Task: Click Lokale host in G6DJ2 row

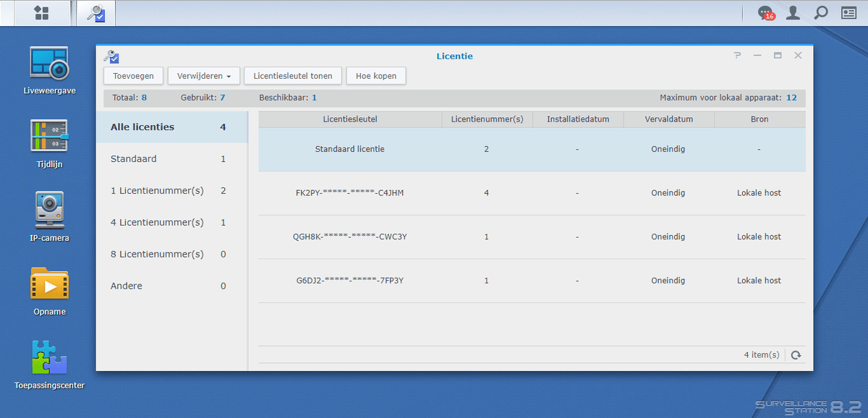Action: point(759,281)
